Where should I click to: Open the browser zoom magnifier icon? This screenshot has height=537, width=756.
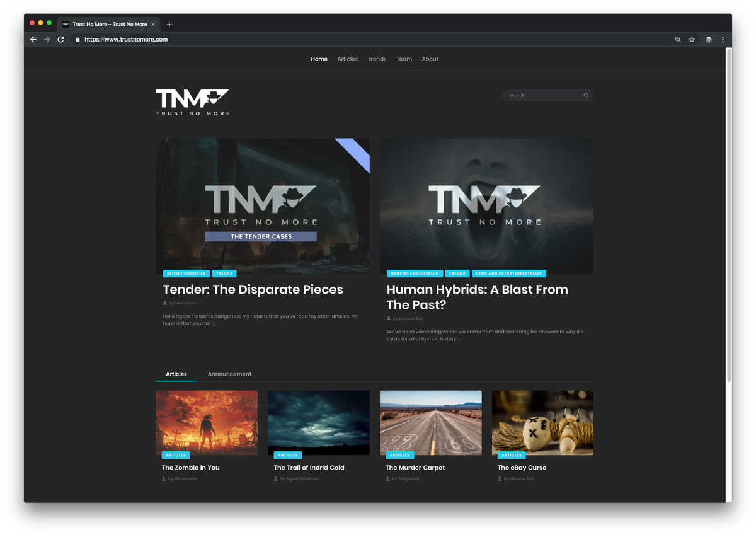pos(678,39)
